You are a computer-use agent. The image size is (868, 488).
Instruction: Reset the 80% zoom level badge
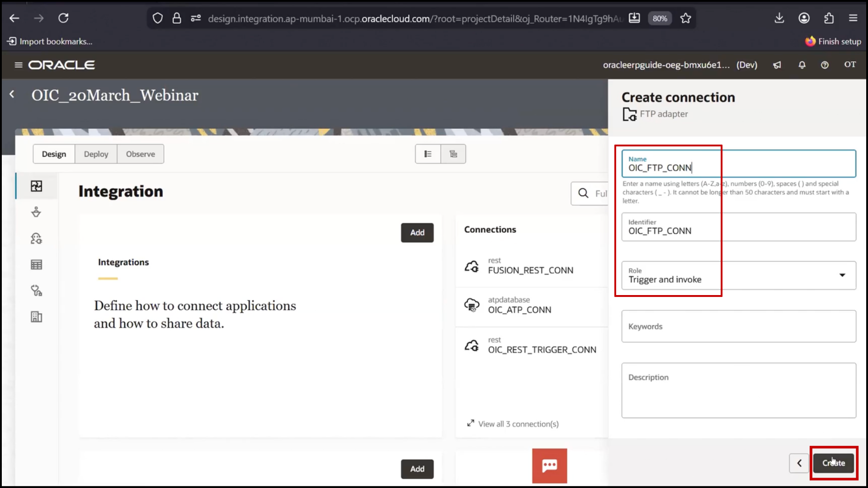[660, 19]
